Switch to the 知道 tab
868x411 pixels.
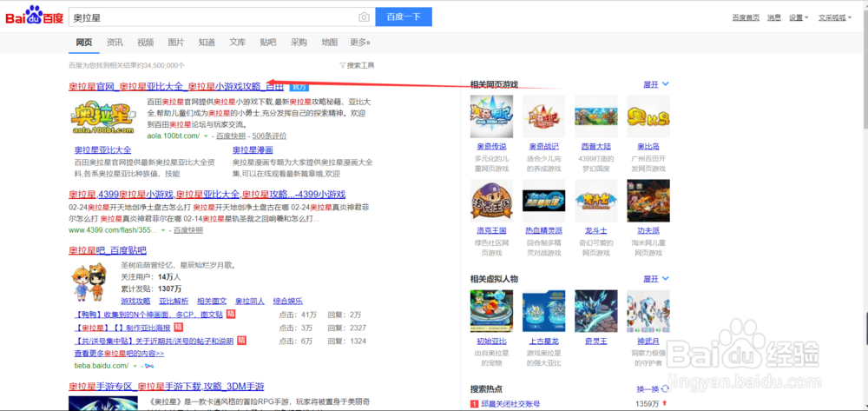click(207, 42)
